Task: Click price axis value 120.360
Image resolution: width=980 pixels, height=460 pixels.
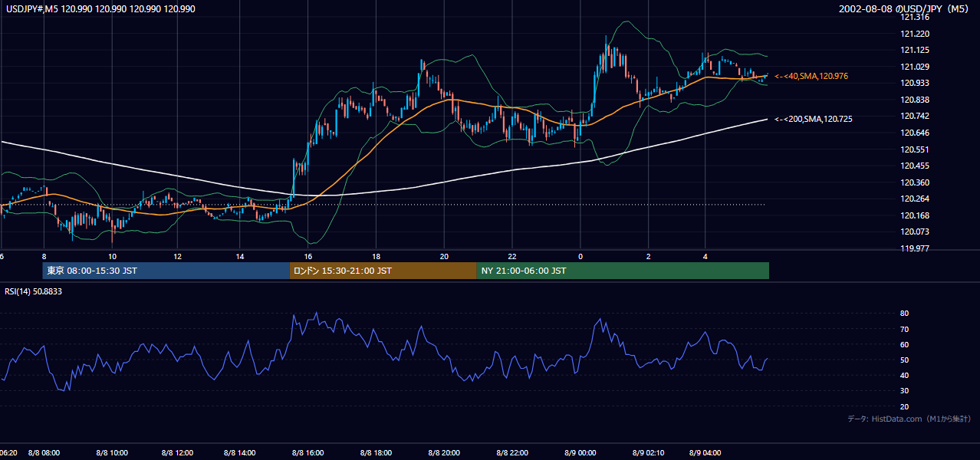Action: pos(915,182)
